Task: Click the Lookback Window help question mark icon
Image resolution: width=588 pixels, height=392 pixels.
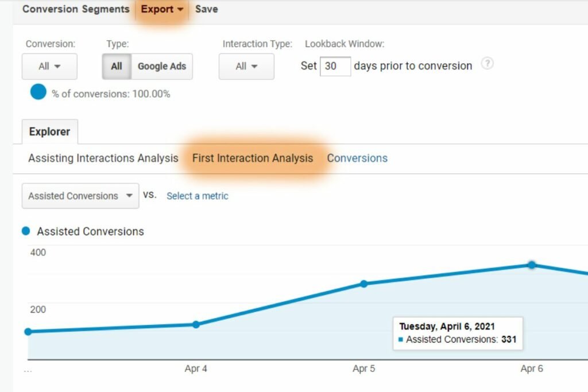Action: [487, 64]
